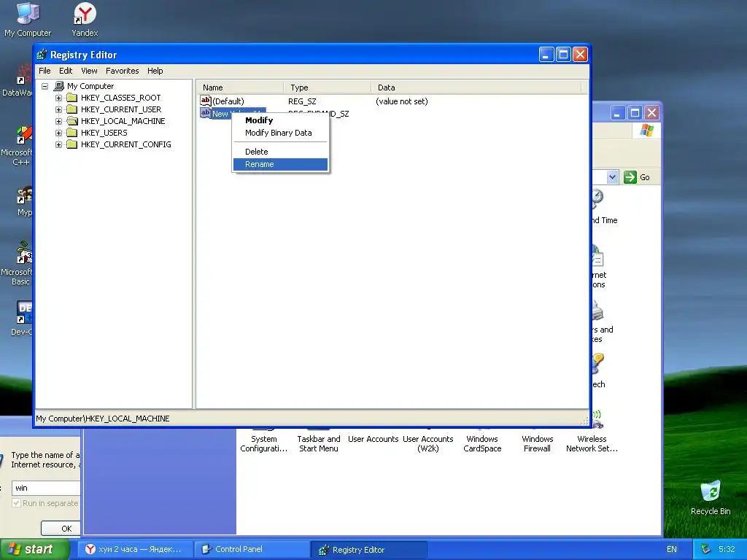This screenshot has height=560, width=747.
Task: Expand the HKEY_USERS key
Action: coord(58,133)
